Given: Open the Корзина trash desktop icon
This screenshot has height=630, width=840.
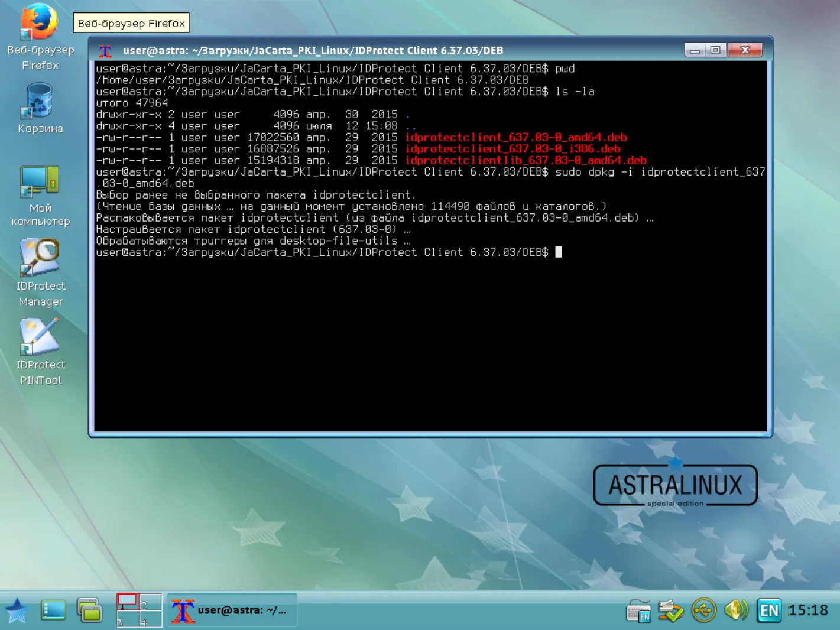Looking at the screenshot, I should click(40, 108).
